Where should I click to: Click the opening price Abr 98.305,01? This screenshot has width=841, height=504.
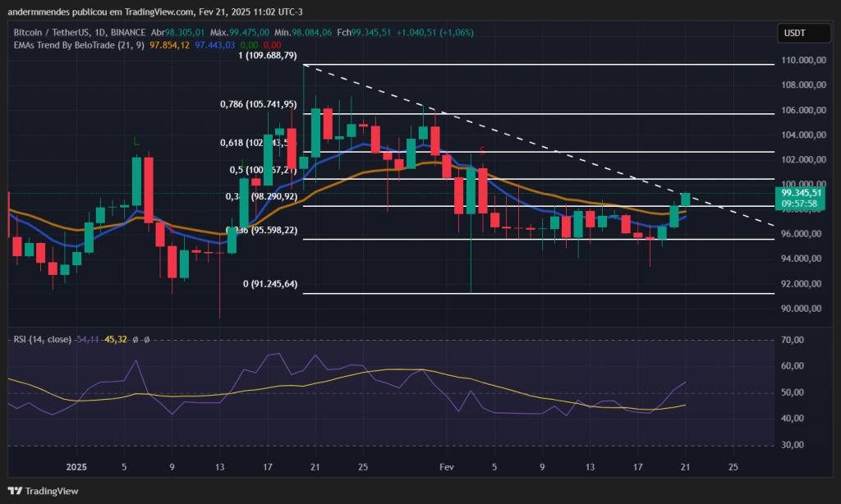coord(177,33)
